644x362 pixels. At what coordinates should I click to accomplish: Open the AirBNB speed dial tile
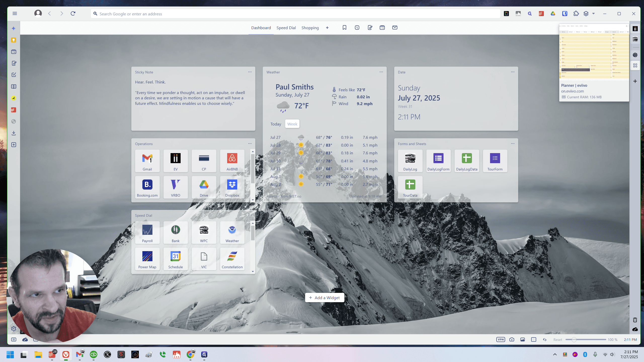click(x=232, y=161)
